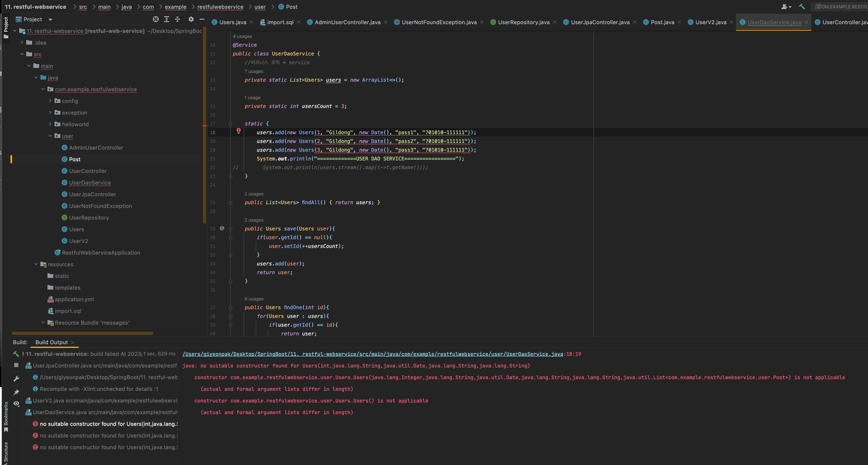Viewport: 868px width, 465px height.
Task: Select AdminUserController in project tree
Action: 96,147
